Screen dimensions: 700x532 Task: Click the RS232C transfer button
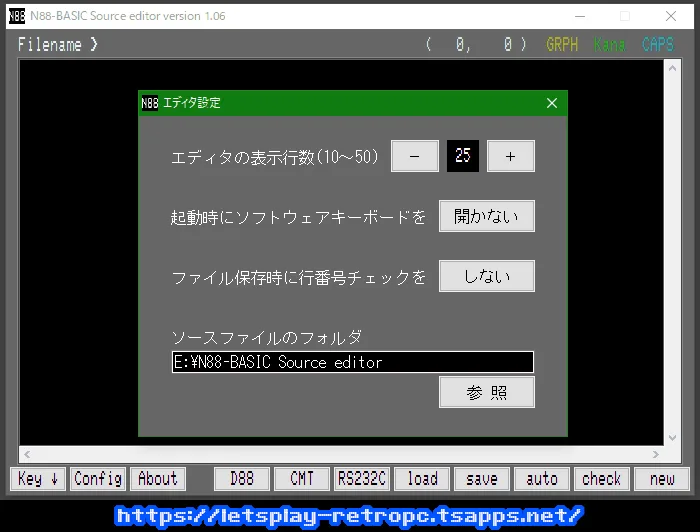[x=362, y=479]
